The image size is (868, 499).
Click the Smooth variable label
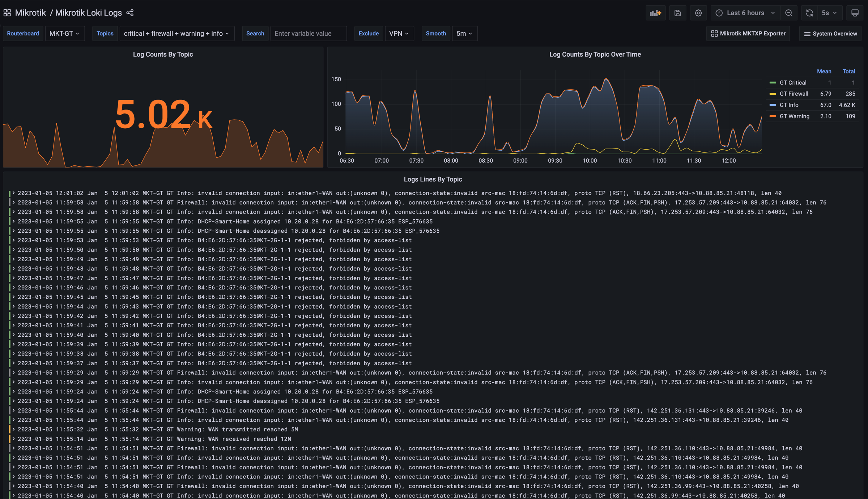436,34
